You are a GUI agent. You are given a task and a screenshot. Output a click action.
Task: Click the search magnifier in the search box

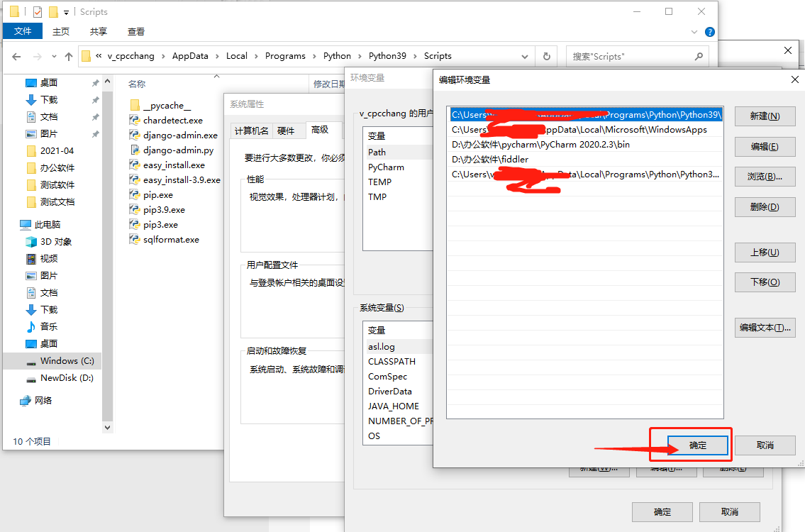tap(699, 55)
